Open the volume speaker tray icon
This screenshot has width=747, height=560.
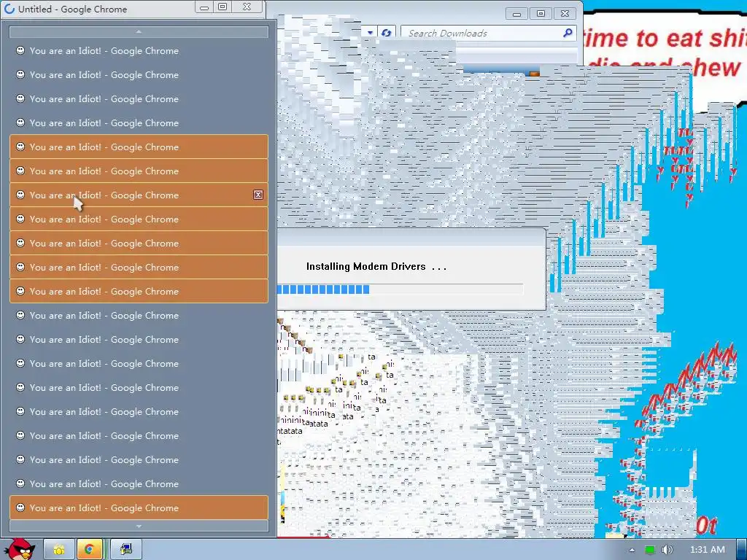tap(667, 550)
